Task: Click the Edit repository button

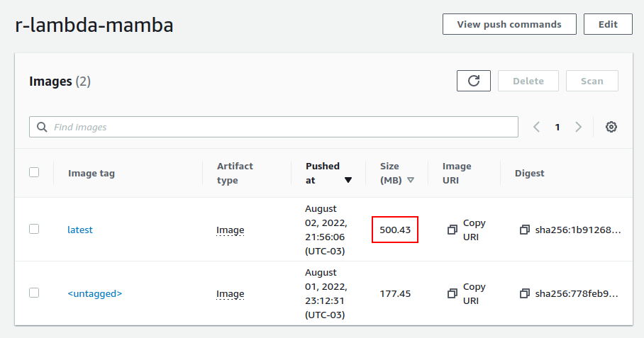Action: (x=608, y=24)
